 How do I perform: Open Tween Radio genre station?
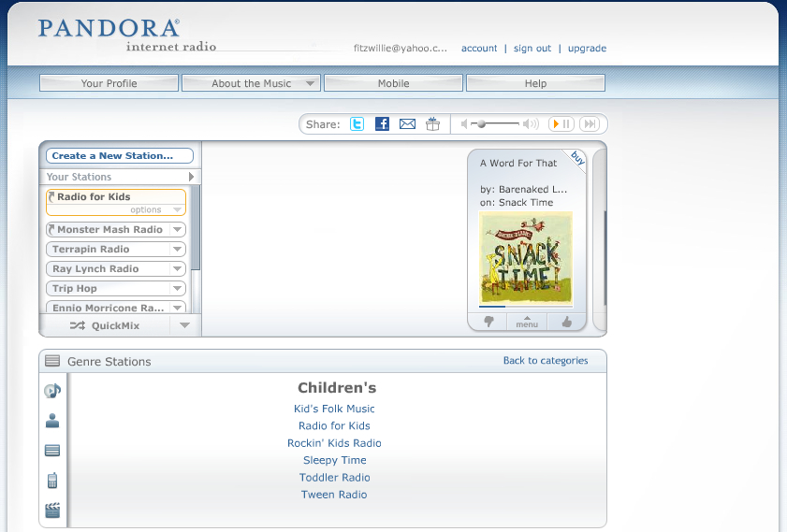334,495
